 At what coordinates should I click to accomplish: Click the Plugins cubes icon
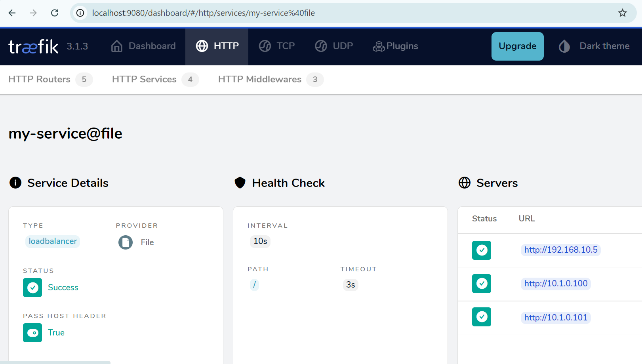click(x=379, y=46)
